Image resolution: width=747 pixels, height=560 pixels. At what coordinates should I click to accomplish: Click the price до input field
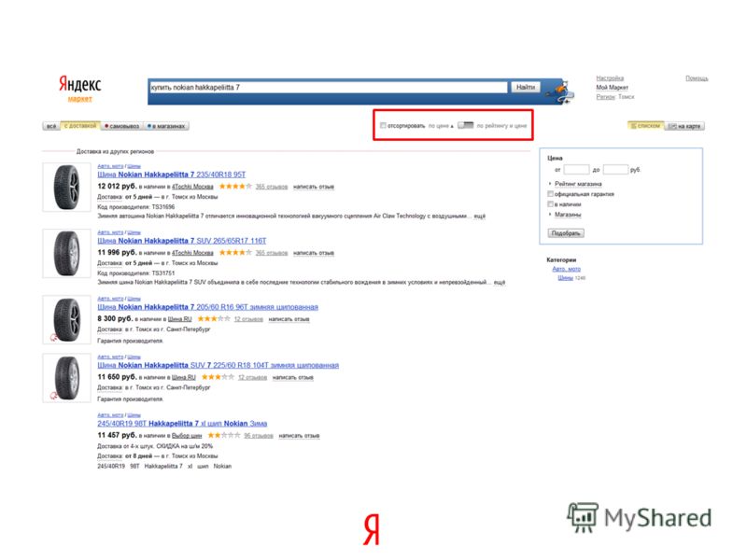pos(615,170)
